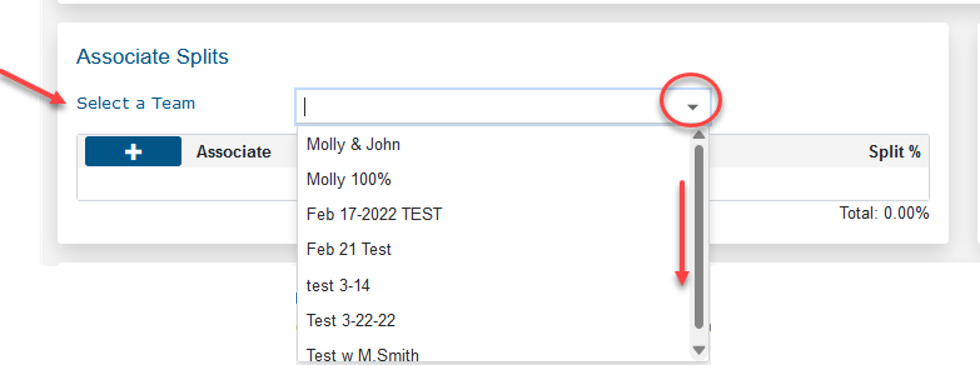The image size is (980, 365).
Task: Click the Associate Splits section heading
Action: pyautogui.click(x=152, y=57)
